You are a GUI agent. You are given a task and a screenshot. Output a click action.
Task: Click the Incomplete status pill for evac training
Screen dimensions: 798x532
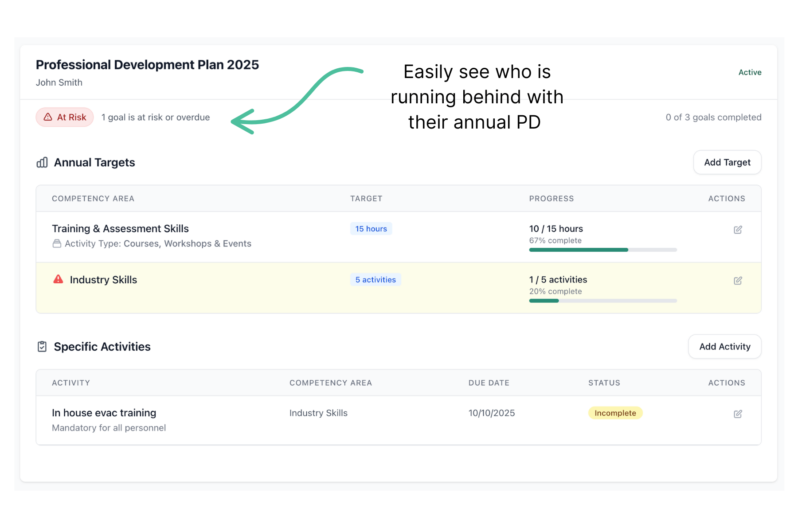615,413
